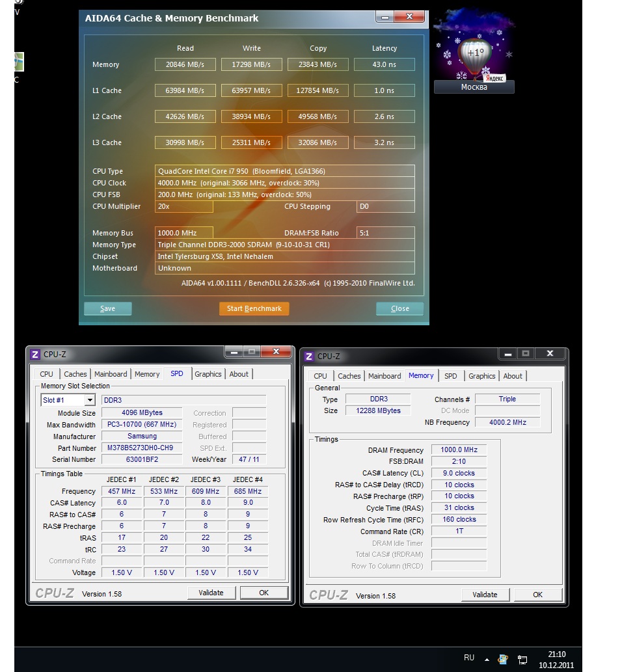The width and height of the screenshot is (635, 672).
Task: Click the Memory Read value 20846 MB/s
Action: coord(185,64)
